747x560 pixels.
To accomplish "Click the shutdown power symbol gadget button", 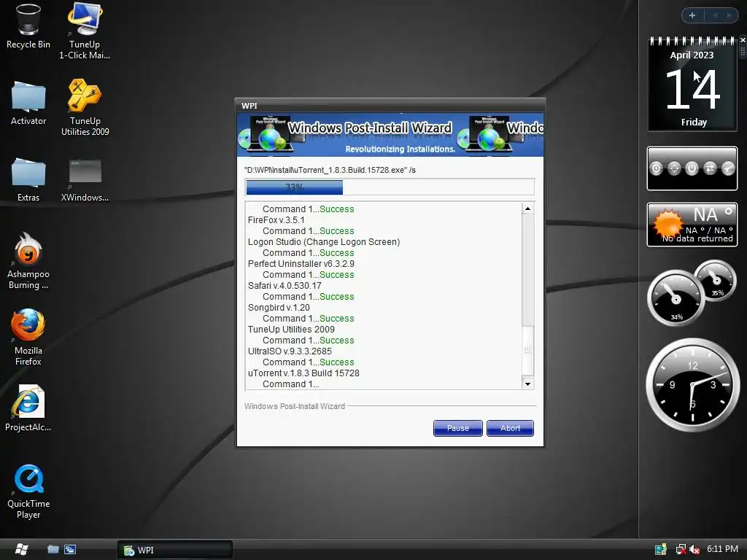I will coord(692,168).
